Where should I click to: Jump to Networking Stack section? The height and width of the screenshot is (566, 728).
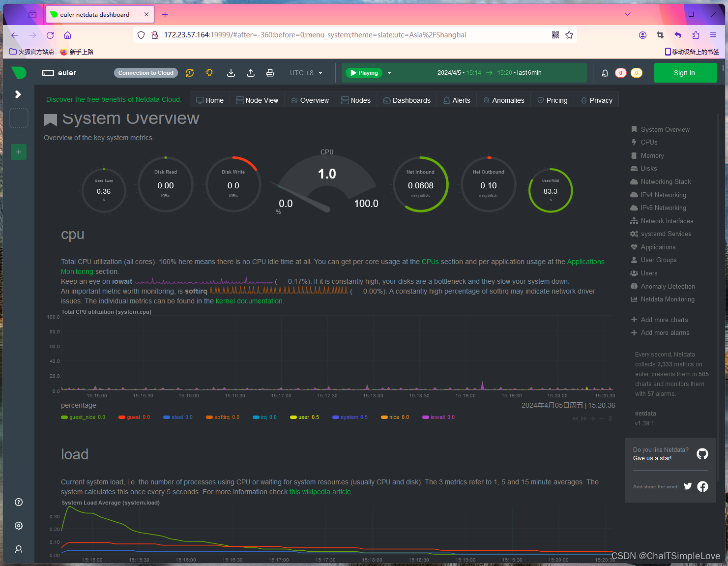pos(661,182)
